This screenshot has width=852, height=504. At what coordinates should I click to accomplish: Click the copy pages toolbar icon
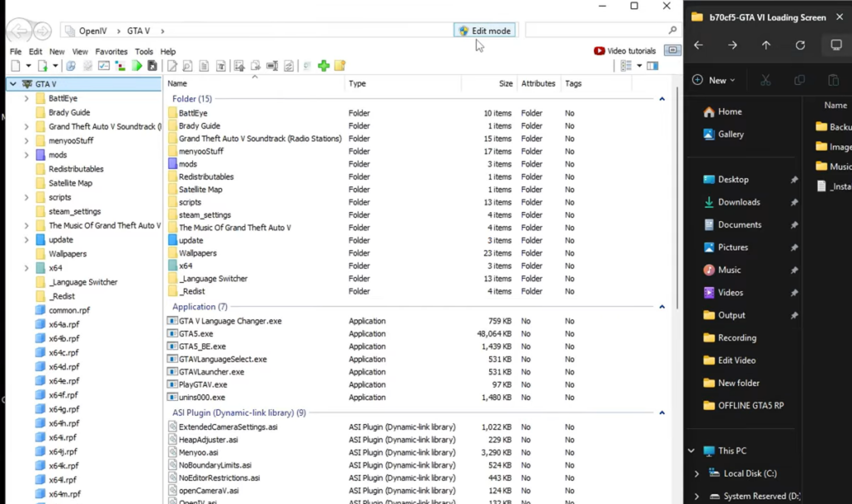(x=255, y=66)
